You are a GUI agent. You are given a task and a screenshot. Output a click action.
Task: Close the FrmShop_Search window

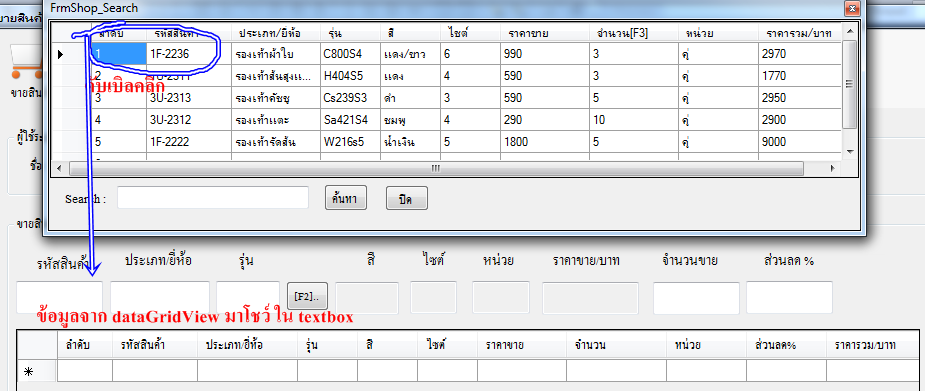tap(852, 8)
